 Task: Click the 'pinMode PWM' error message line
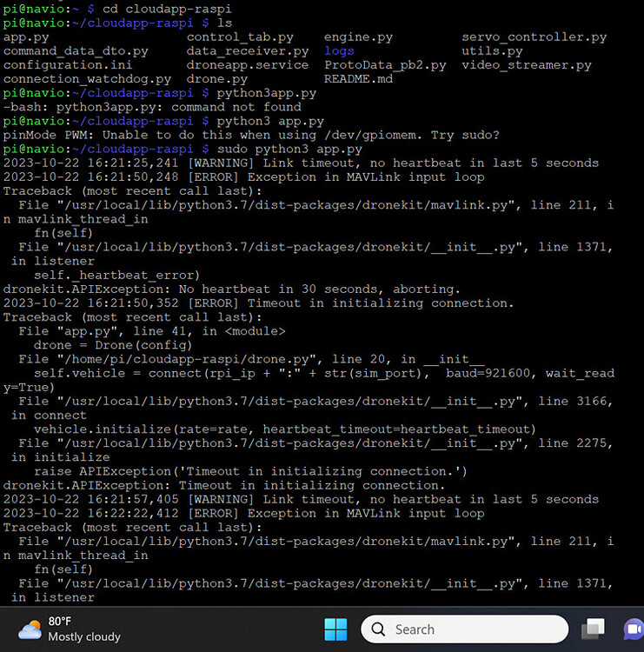tap(251, 135)
